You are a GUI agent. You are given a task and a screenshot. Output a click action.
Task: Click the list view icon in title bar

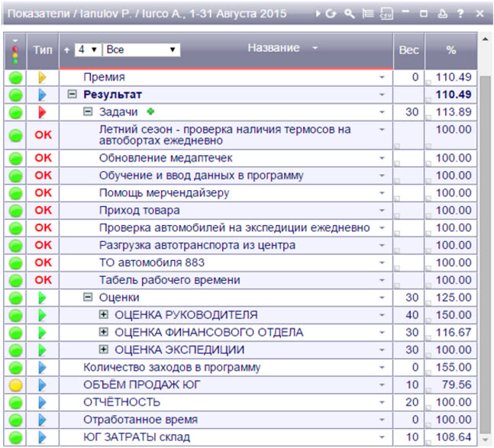point(368,14)
